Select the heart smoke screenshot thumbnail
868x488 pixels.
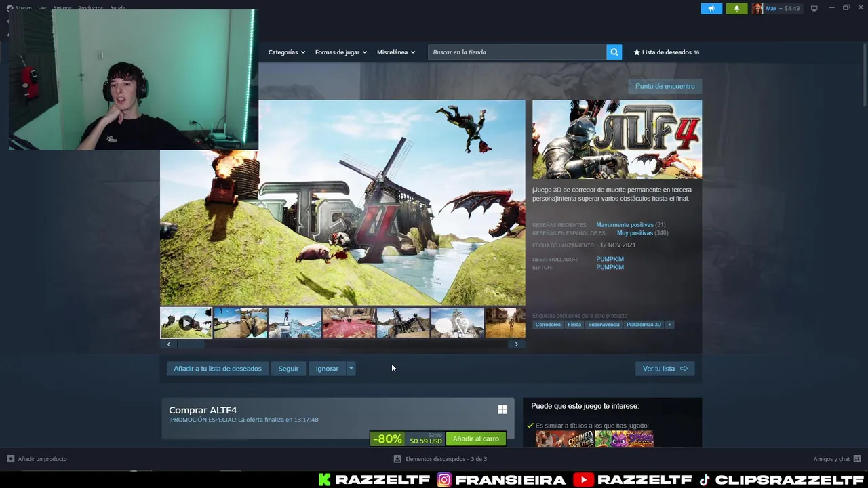pos(457,323)
